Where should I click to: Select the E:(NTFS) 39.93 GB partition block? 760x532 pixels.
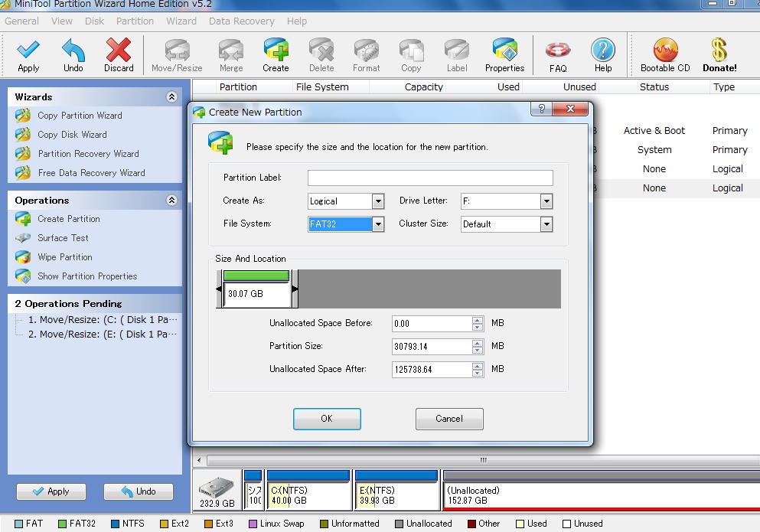coord(396,491)
